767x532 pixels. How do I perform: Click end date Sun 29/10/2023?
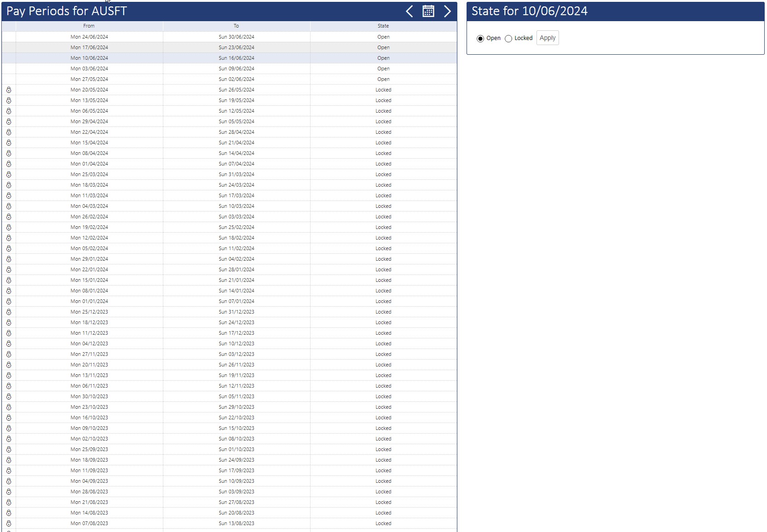point(236,407)
